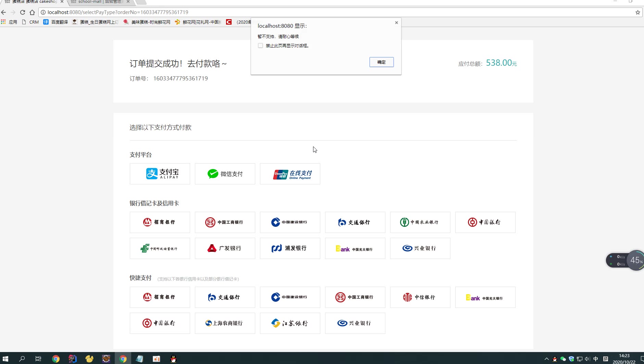Screen dimensions: 644x364
Task: Choose 中国工商银行 in the quick pay section
Action: click(355, 297)
